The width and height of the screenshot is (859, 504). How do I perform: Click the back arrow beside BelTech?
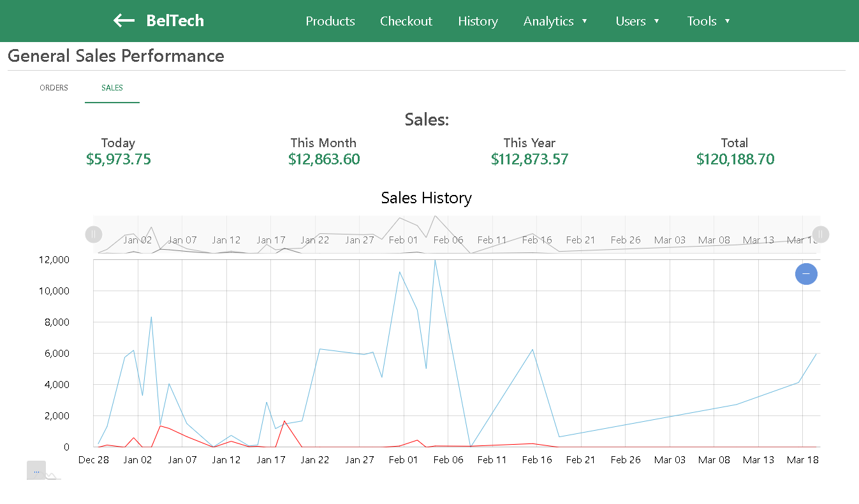tap(124, 20)
